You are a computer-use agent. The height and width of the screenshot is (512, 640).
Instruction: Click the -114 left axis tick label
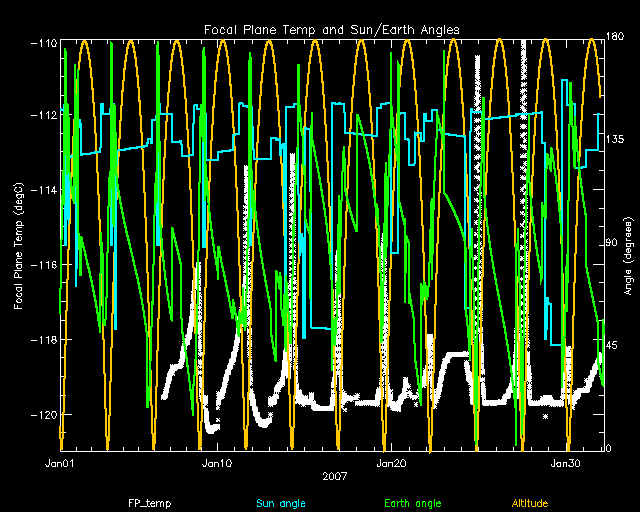[43, 191]
